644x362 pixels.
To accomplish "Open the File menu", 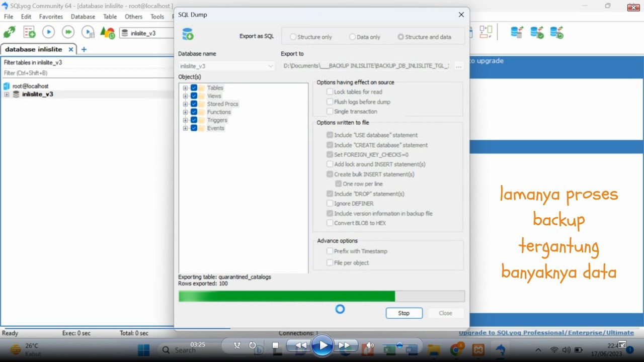I will [x=9, y=17].
